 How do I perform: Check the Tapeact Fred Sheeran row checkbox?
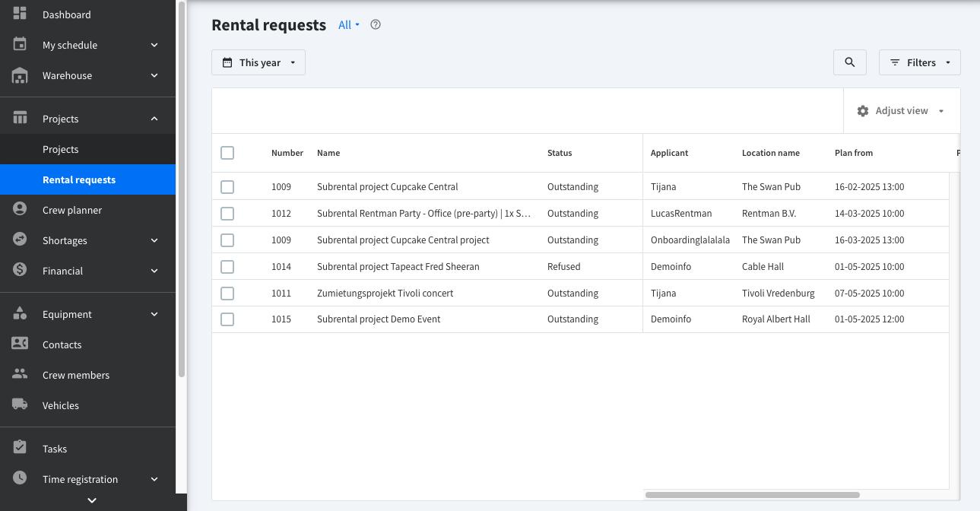pos(227,267)
